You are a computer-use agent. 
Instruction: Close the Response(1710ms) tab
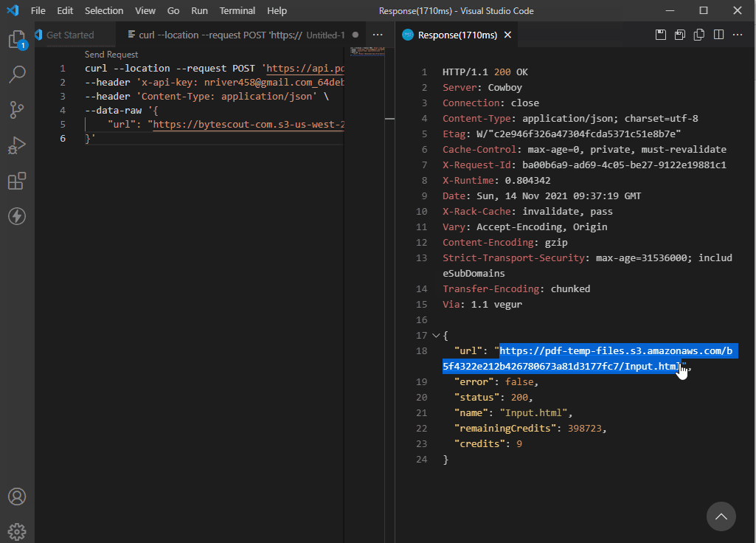point(507,35)
